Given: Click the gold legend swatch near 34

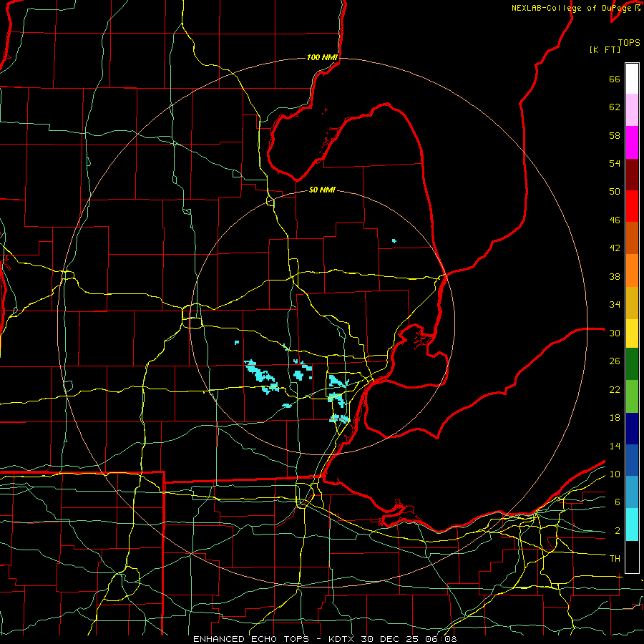Looking at the screenshot, I should [632, 303].
